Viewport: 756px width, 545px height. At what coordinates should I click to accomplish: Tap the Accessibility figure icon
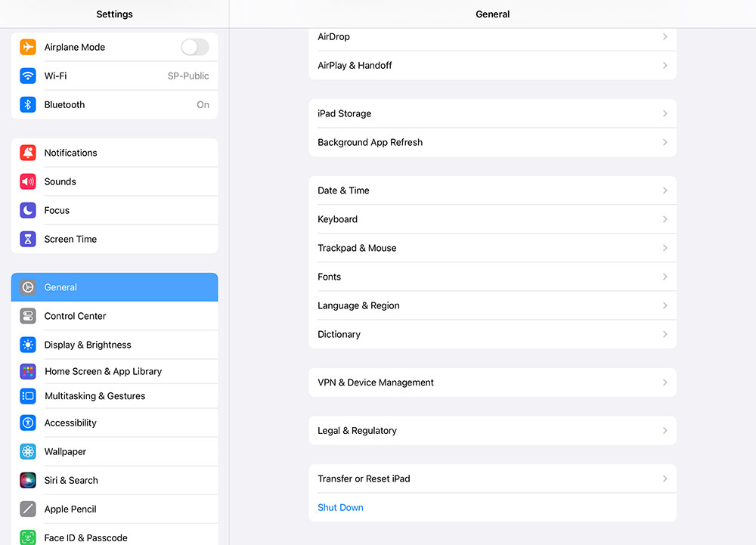28,423
